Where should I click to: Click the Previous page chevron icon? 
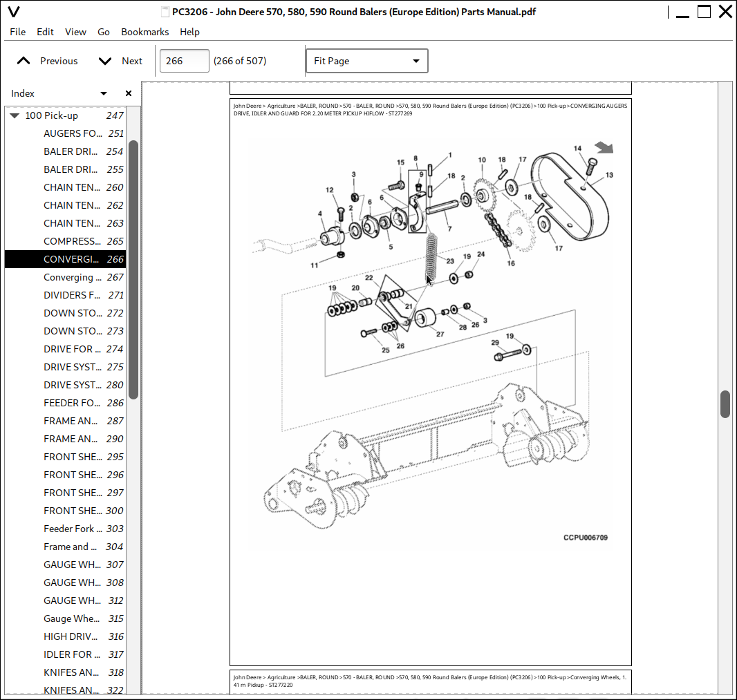(x=23, y=61)
